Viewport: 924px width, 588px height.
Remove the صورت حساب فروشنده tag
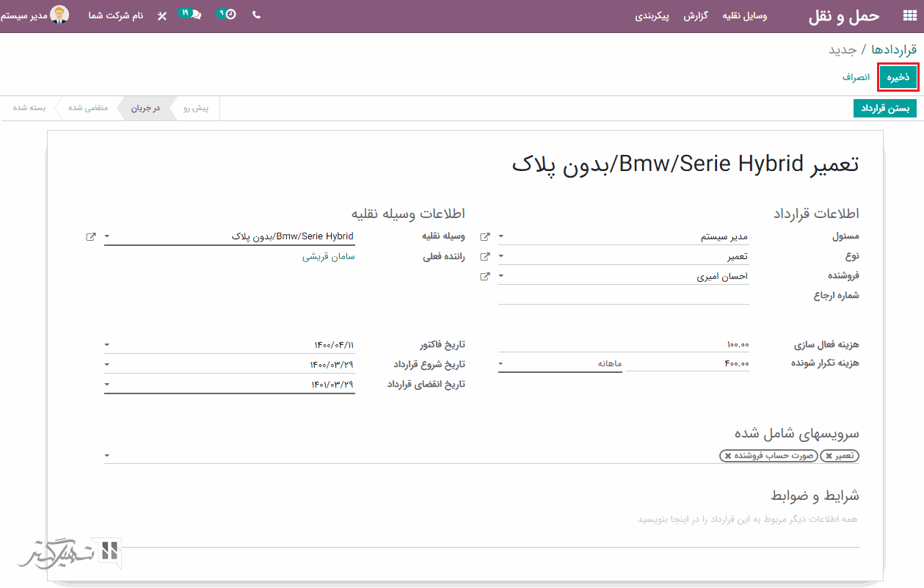pos(728,456)
